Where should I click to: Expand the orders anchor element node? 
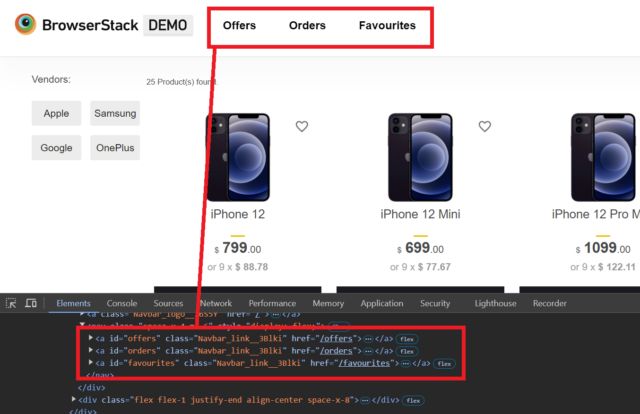coord(91,350)
